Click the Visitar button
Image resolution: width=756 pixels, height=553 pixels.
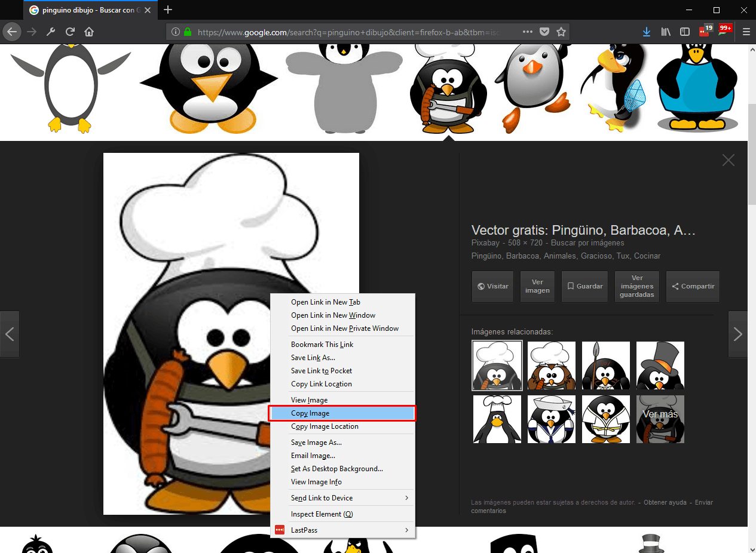[x=493, y=287]
